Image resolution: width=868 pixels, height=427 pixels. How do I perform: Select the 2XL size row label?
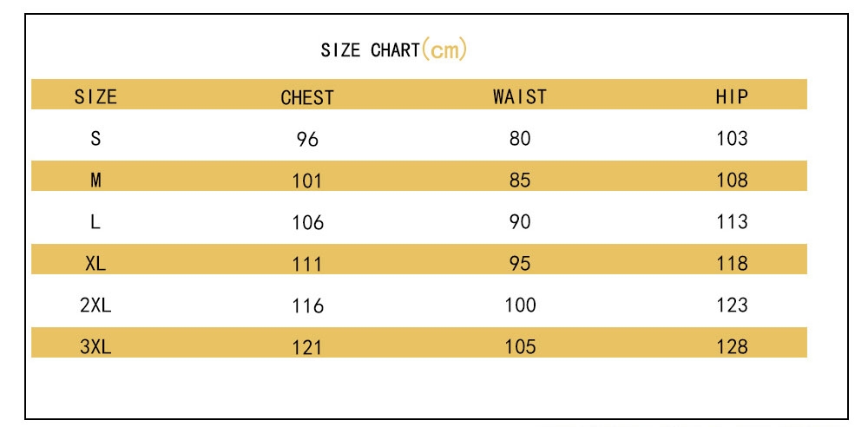coord(95,305)
